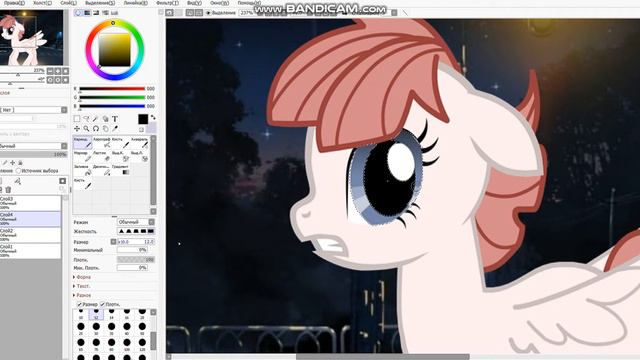Expand the Текст. section

click(83, 286)
